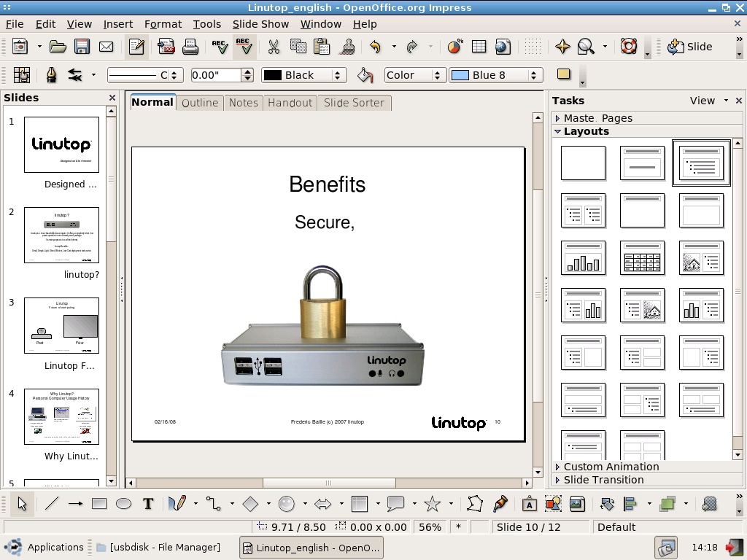
Task: Click the Slide button to add slide
Action: click(x=689, y=47)
